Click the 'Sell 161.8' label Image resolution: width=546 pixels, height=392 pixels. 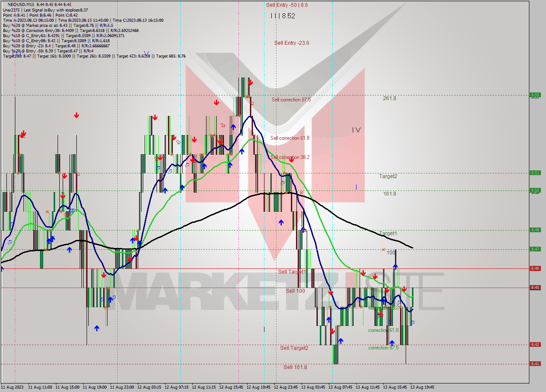coord(295,367)
